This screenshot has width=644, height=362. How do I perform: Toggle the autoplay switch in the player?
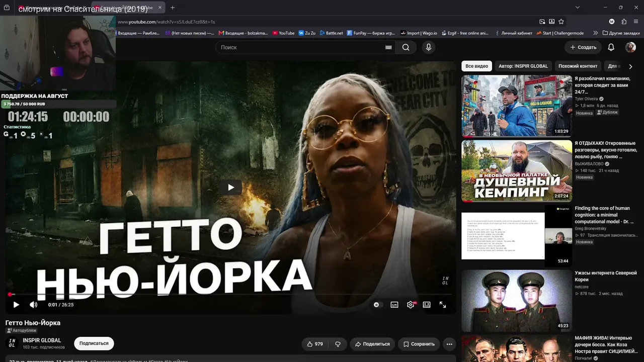coord(377,305)
